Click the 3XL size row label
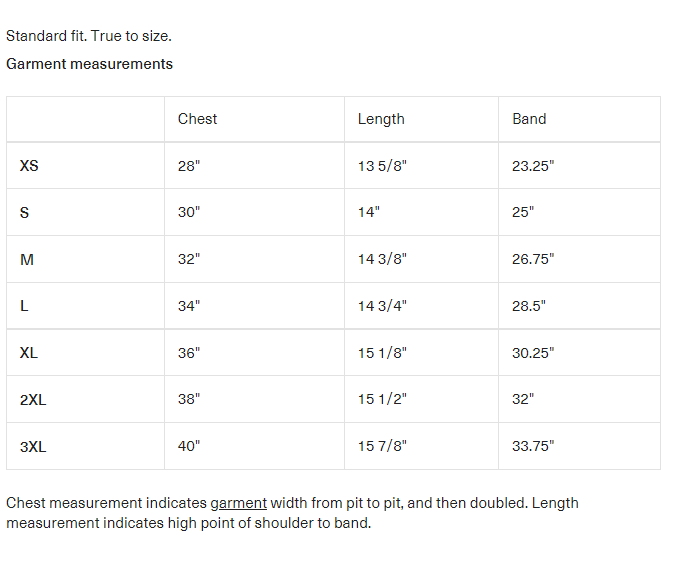 tap(33, 447)
